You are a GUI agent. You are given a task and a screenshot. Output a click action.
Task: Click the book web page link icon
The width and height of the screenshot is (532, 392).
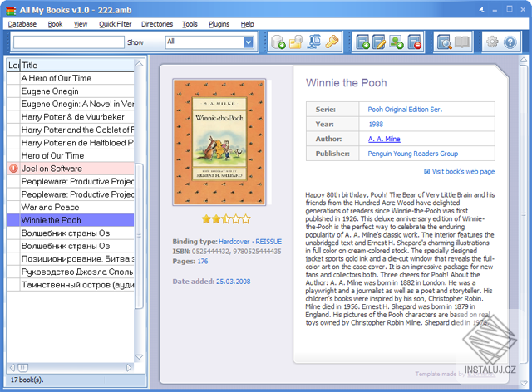(x=426, y=172)
